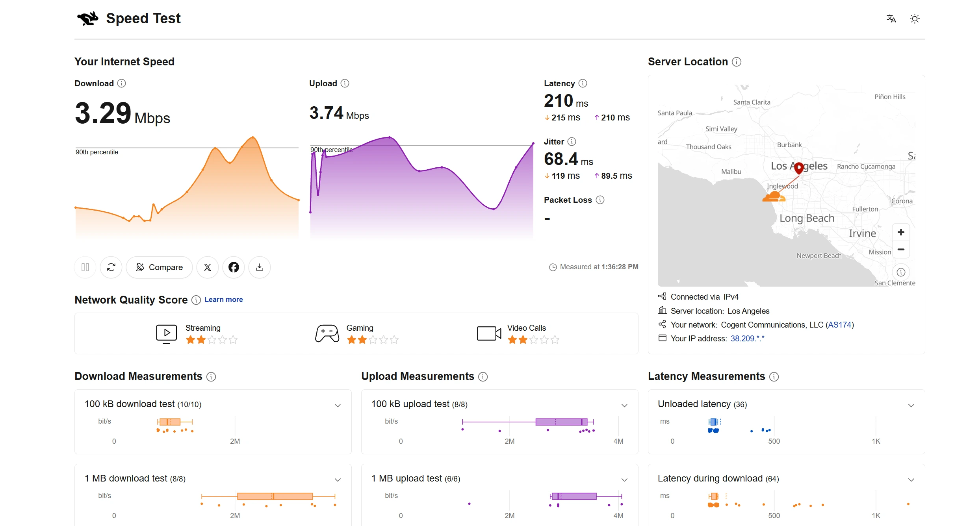Click the Video Calls camera icon

click(x=489, y=333)
